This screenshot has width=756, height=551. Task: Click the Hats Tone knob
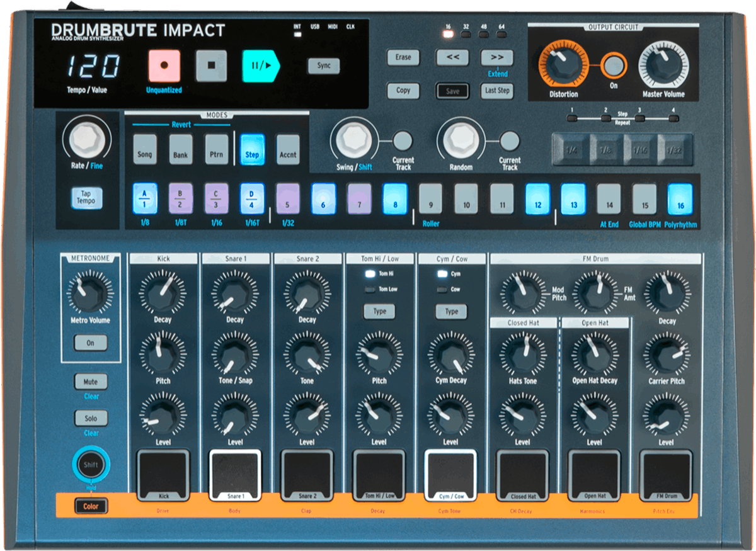coord(523,354)
